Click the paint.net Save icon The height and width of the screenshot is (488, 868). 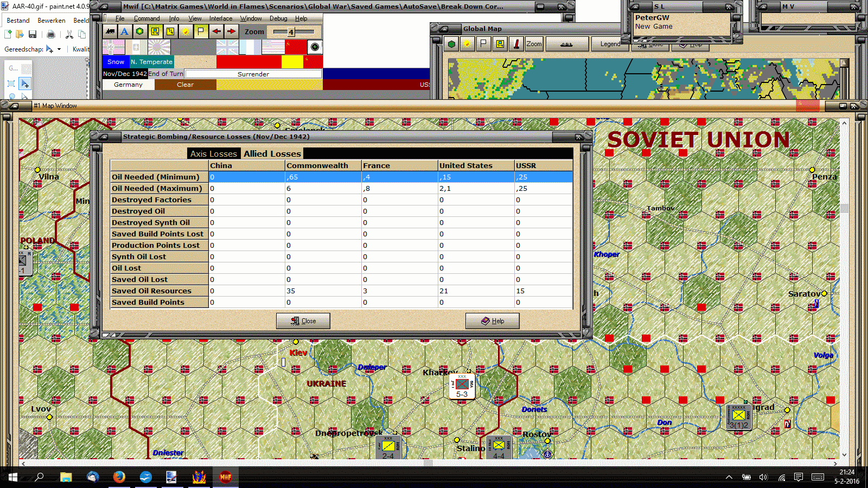click(33, 34)
